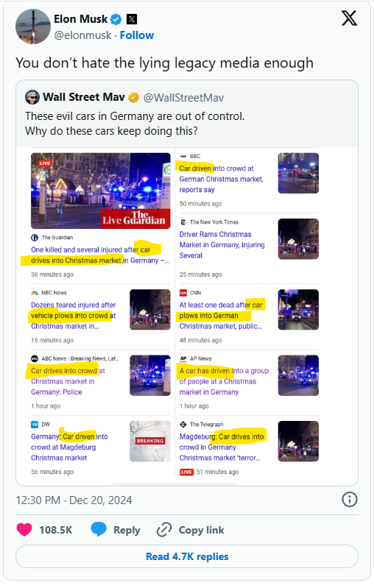The height and width of the screenshot is (588, 374).
Task: Click the heart like icon
Action: click(24, 530)
